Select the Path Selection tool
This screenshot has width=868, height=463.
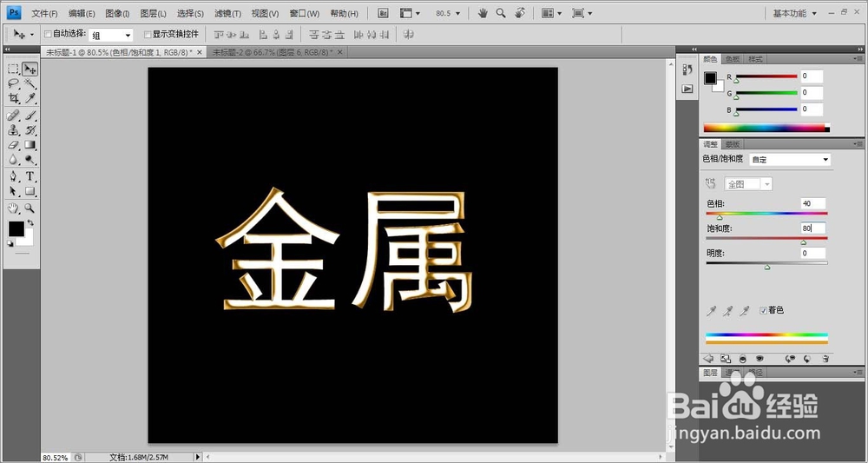pyautogui.click(x=13, y=191)
